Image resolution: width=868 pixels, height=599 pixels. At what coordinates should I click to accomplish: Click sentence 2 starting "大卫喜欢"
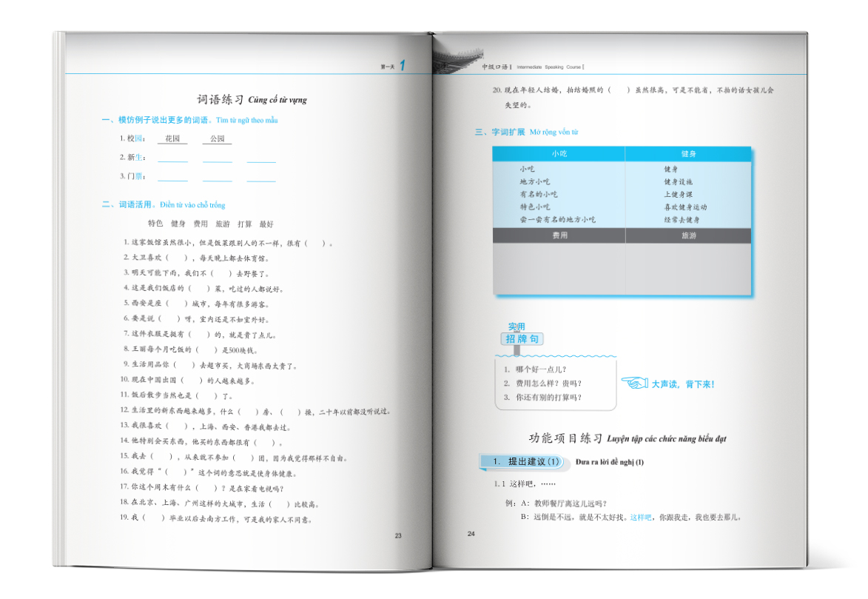(x=196, y=258)
